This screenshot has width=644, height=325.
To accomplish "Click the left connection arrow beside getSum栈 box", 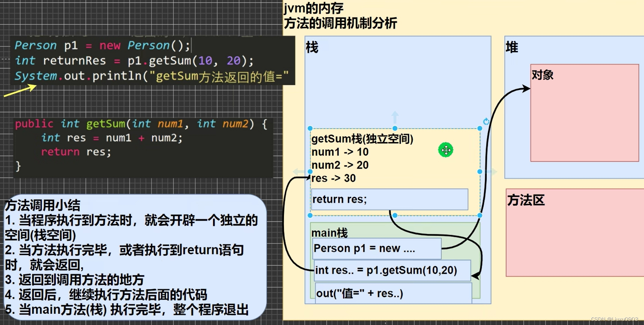I will coord(299,172).
